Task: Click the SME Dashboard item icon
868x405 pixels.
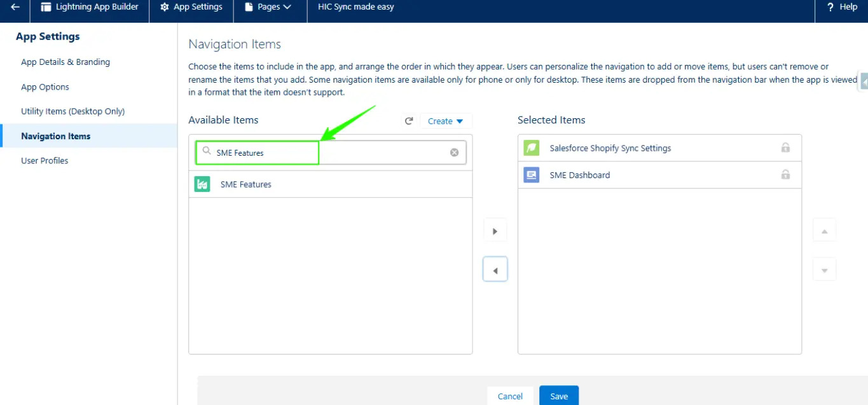Action: click(x=531, y=175)
